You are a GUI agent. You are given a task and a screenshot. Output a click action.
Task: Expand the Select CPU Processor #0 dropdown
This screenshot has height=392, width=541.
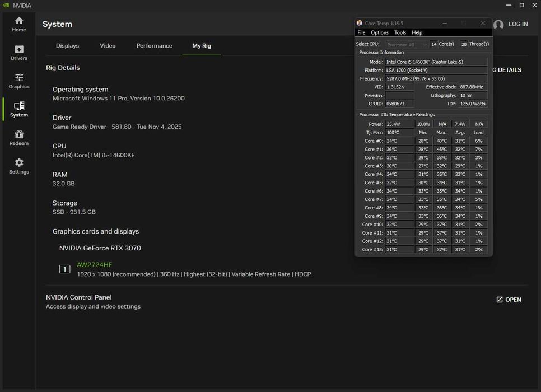pyautogui.click(x=407, y=44)
